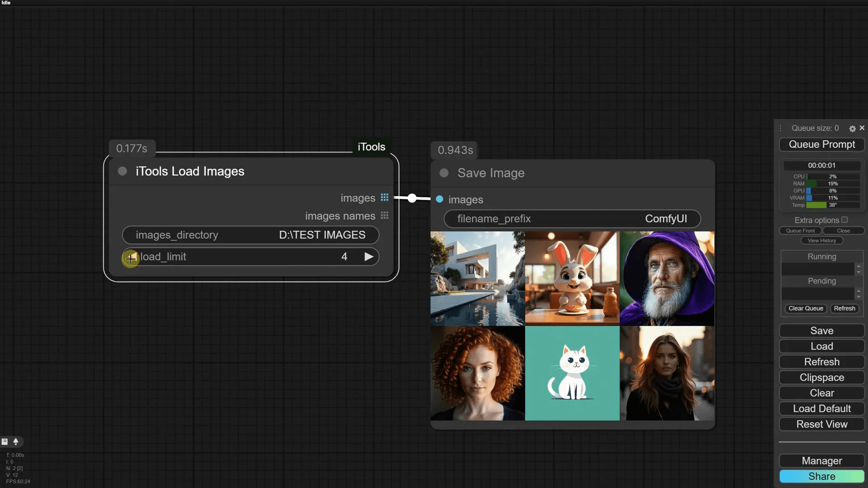Open View History

pos(822,241)
